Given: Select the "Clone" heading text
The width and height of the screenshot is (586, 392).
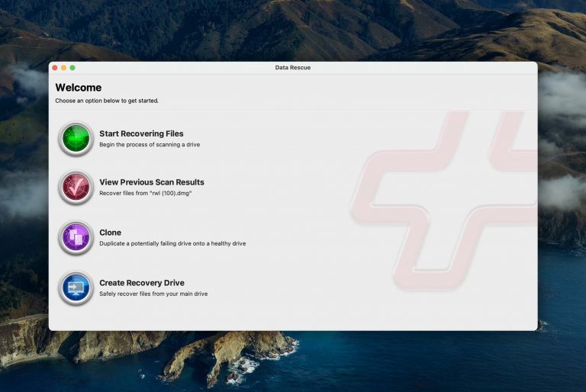Looking at the screenshot, I should point(110,233).
